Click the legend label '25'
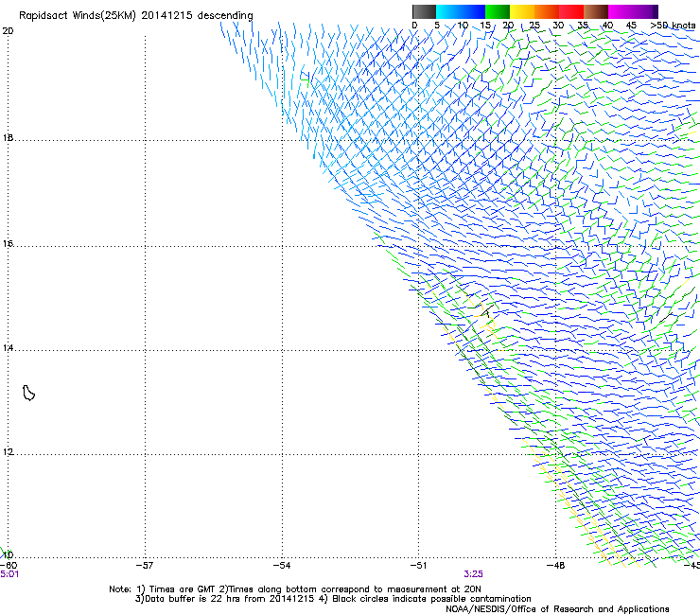Viewport: 700px width, 615px height. pos(534,26)
